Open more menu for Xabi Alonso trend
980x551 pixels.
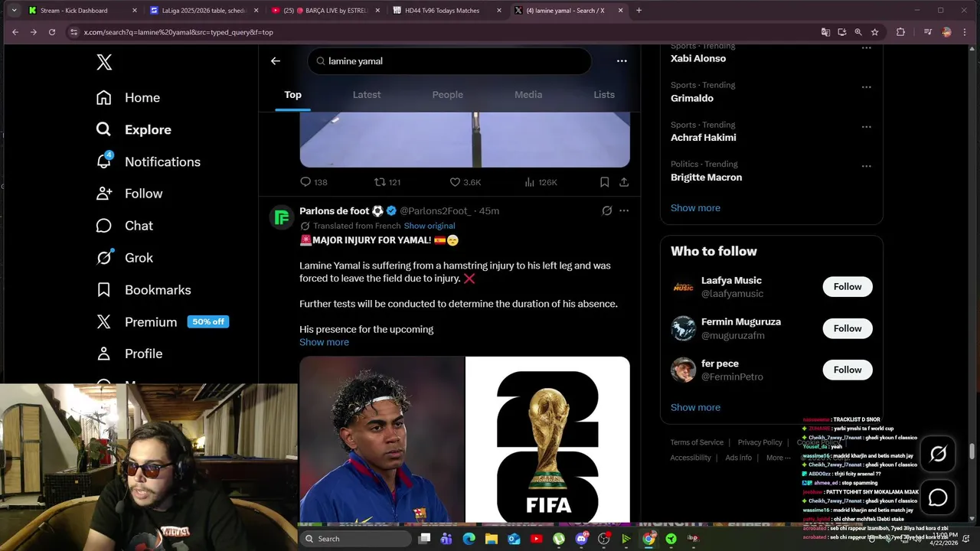867,48
